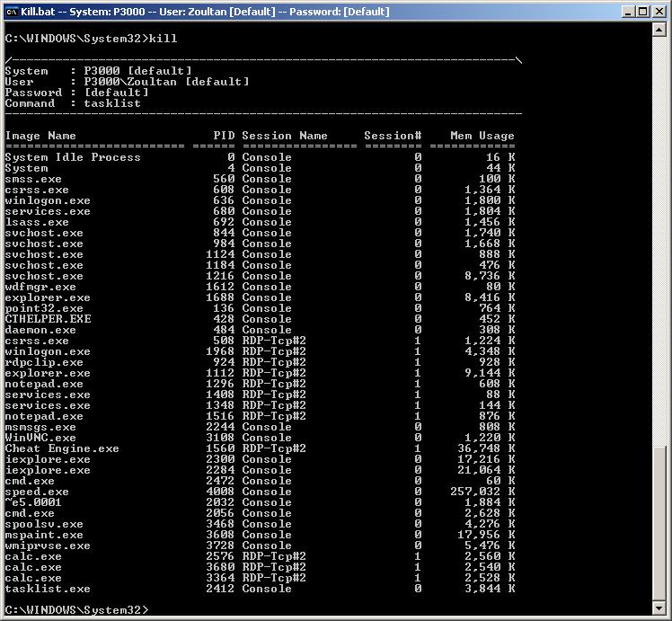Click the Mem Usage column header

coord(482,136)
